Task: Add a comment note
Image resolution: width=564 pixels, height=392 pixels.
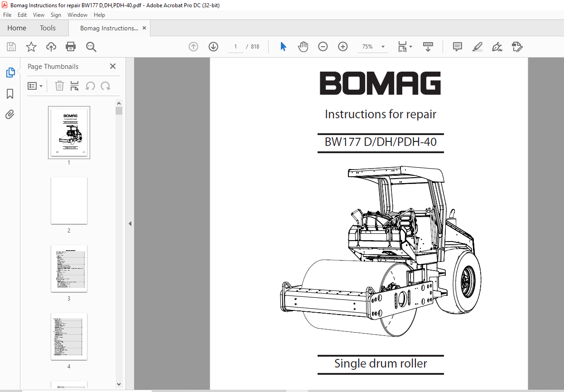Action: click(458, 47)
